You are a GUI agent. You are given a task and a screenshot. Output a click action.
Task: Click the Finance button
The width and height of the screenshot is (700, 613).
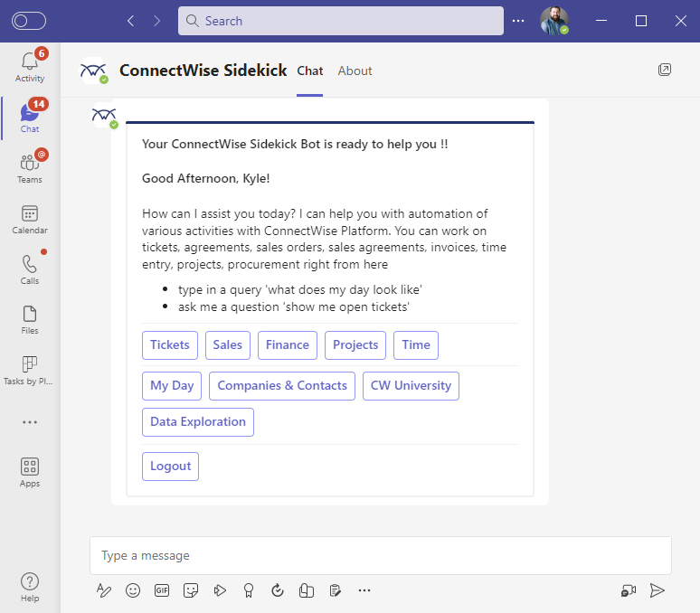pos(288,345)
